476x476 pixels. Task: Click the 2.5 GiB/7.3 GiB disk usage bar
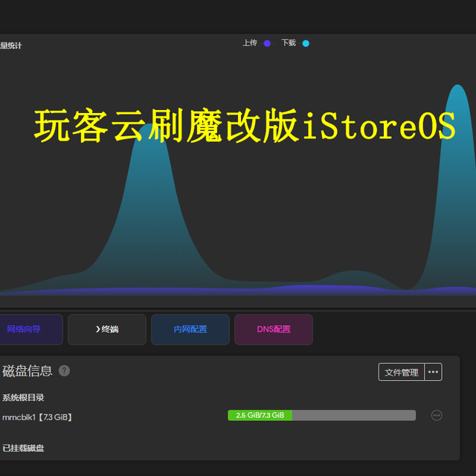[321, 415]
